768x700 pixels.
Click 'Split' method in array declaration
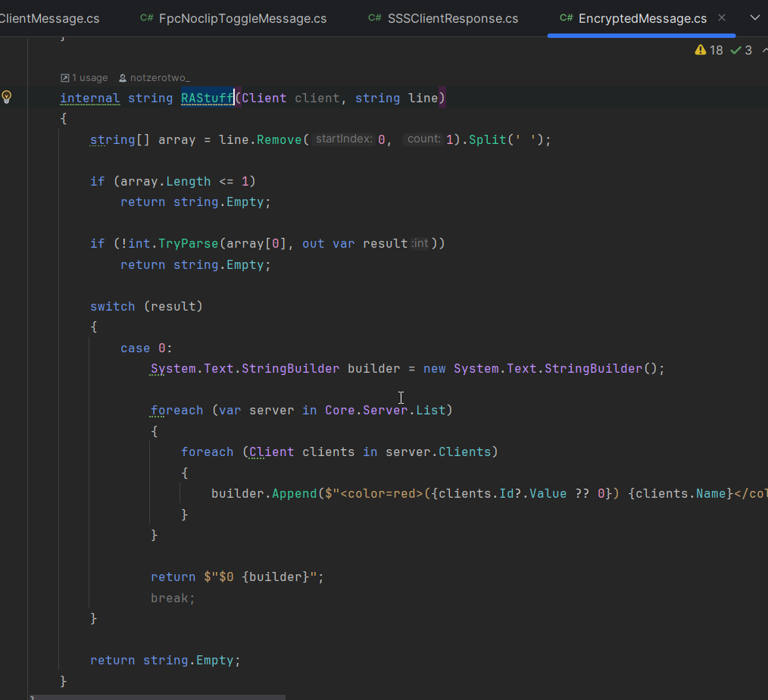487,139
